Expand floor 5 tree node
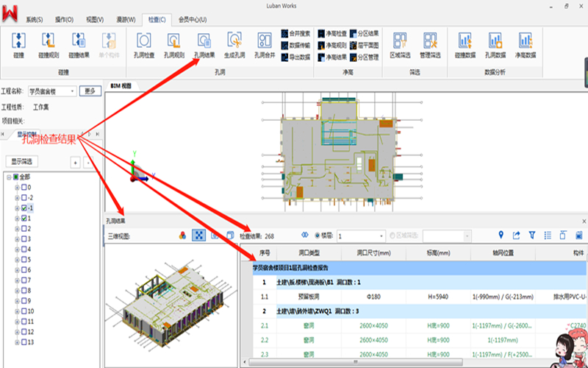Screen dimensions: 588x368 17,260
